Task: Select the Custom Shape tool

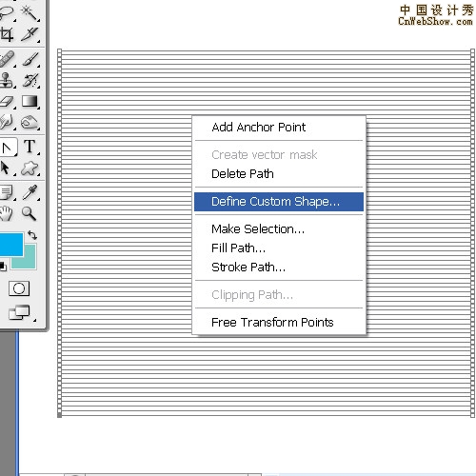Action: click(x=30, y=169)
